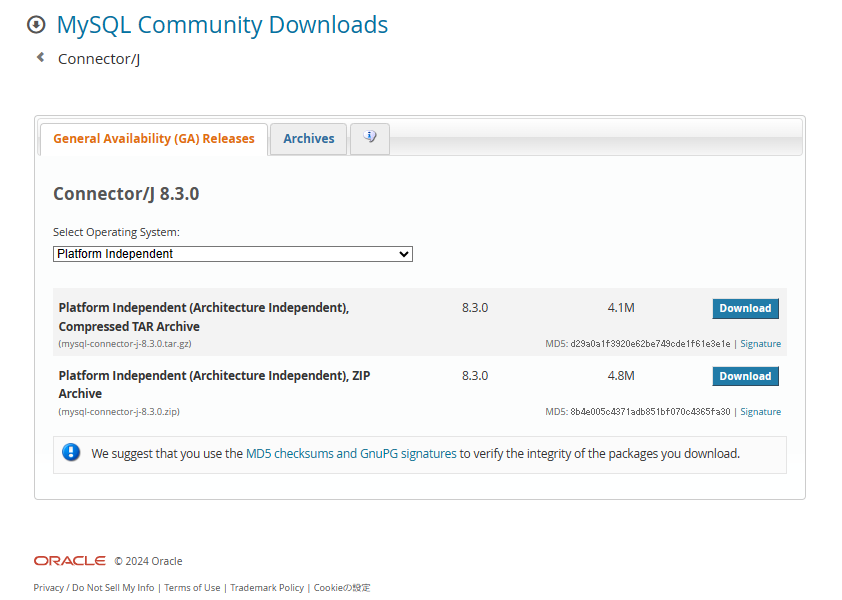
Task: Click the Signature link for the tar.gz file
Action: point(760,343)
